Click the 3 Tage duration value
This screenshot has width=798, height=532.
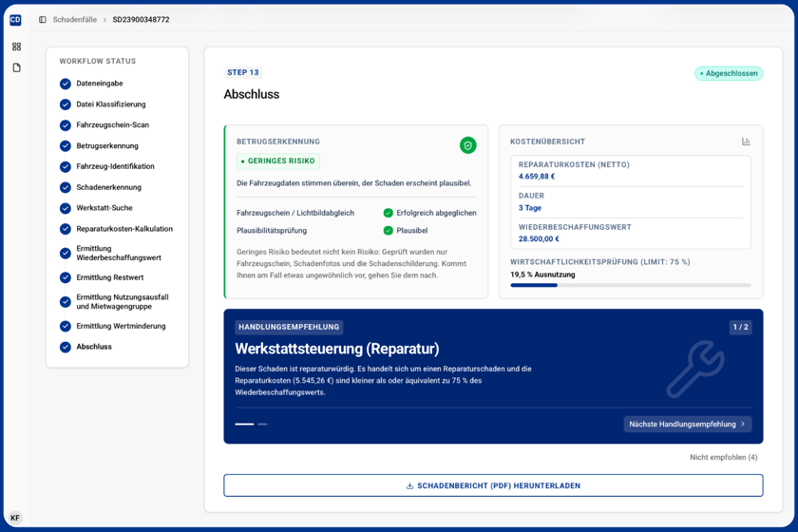(530, 208)
